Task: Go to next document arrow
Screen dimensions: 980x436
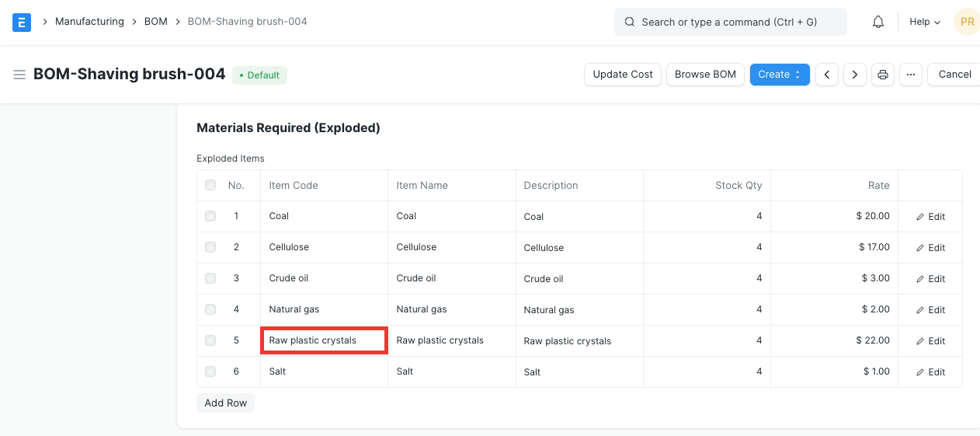Action: pos(855,75)
